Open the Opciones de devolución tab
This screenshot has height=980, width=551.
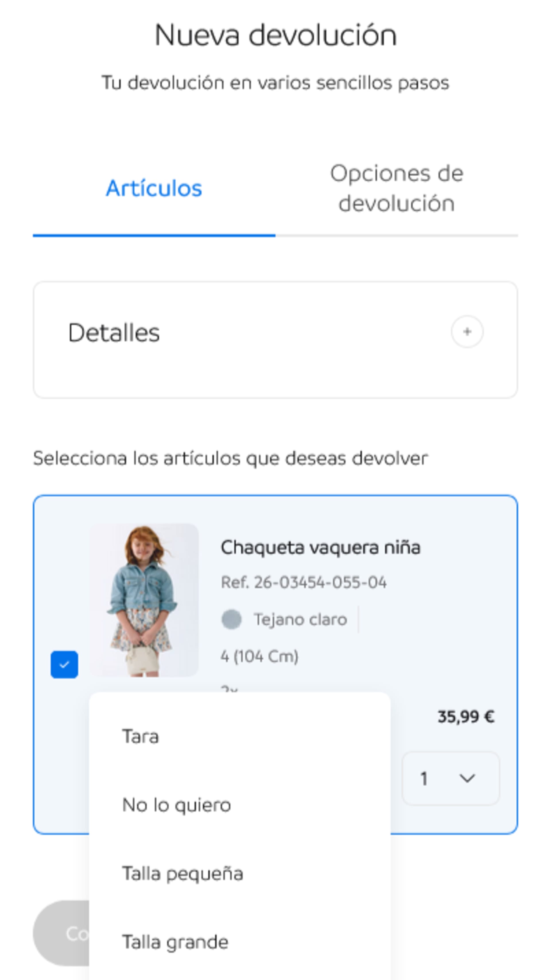(x=397, y=188)
